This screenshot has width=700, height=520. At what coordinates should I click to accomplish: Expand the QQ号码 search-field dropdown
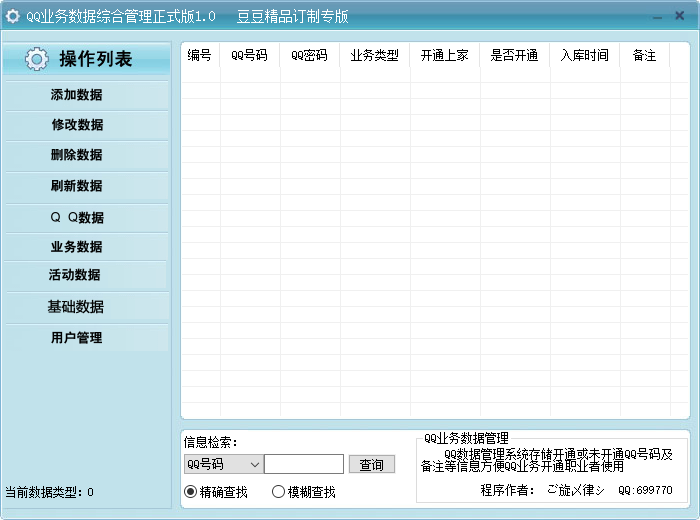point(254,465)
